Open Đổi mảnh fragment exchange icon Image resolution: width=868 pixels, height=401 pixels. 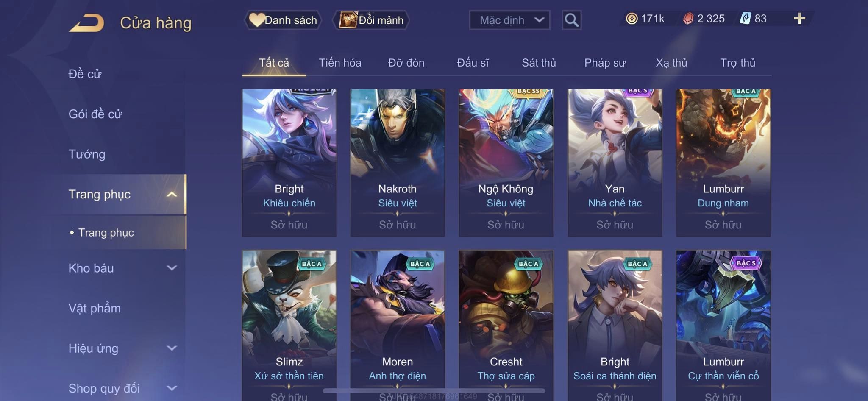point(348,20)
